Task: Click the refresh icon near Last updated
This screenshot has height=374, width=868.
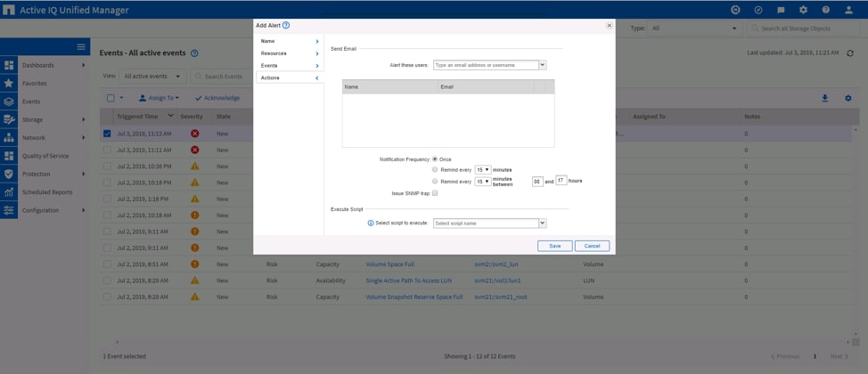Action: click(850, 53)
